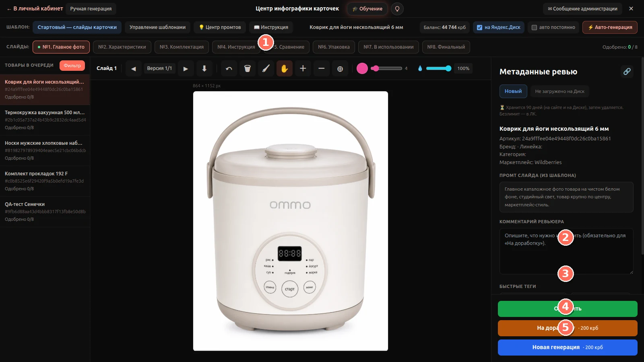Select queue item 'Носки мужские хлопковые наб…'
Viewport: 644px width, 362px height.
tap(45, 150)
